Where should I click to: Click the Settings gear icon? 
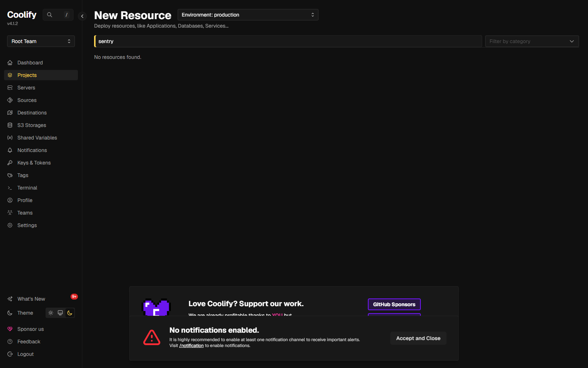(10, 225)
